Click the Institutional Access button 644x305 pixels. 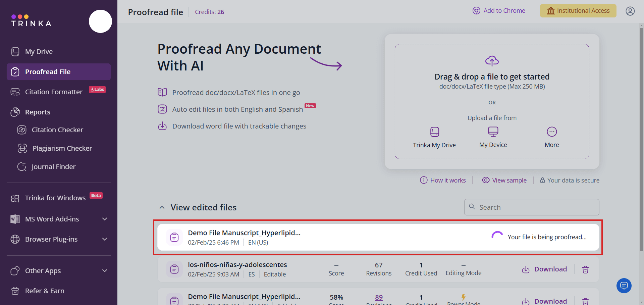pyautogui.click(x=578, y=11)
